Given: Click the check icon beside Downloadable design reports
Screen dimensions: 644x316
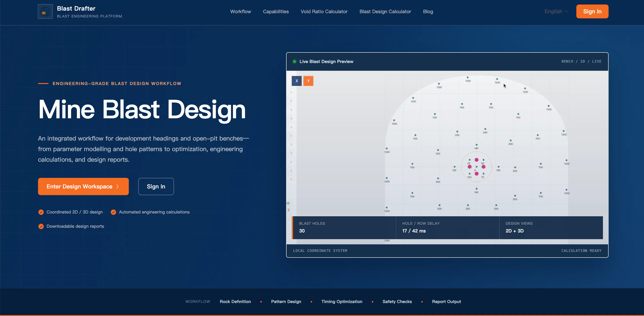Looking at the screenshot, I should point(41,226).
